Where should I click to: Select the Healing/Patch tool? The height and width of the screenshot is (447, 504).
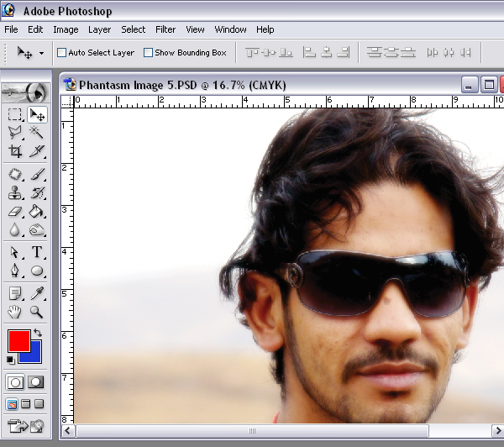(x=15, y=174)
